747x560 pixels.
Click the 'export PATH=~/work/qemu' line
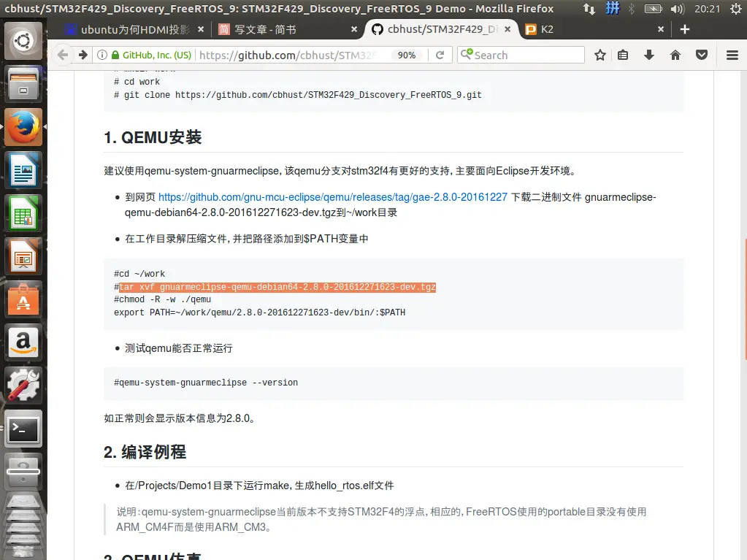click(260, 312)
